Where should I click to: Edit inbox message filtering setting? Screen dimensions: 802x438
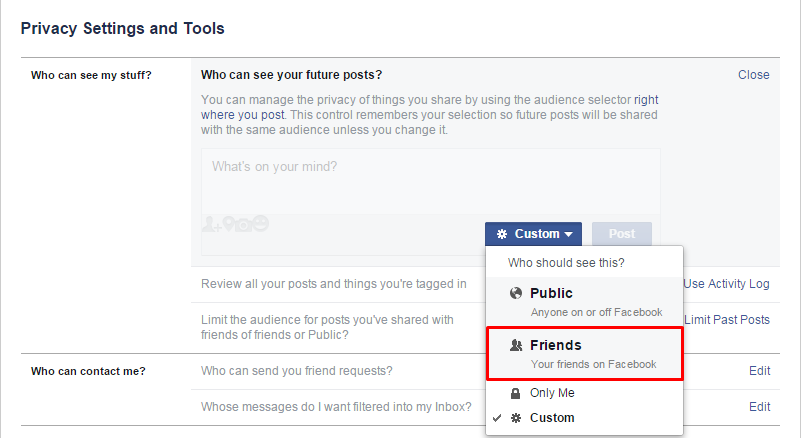click(x=759, y=407)
